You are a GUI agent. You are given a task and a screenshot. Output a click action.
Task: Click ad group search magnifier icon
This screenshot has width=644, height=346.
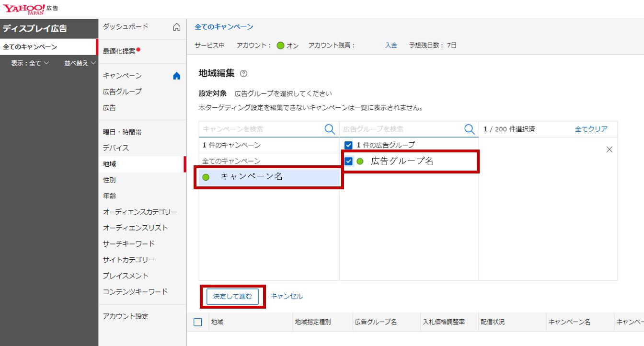(470, 129)
